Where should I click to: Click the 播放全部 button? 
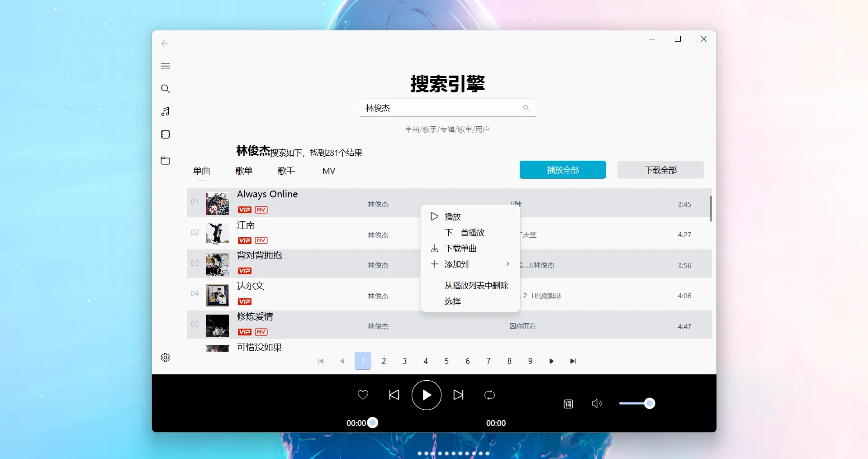coord(562,169)
